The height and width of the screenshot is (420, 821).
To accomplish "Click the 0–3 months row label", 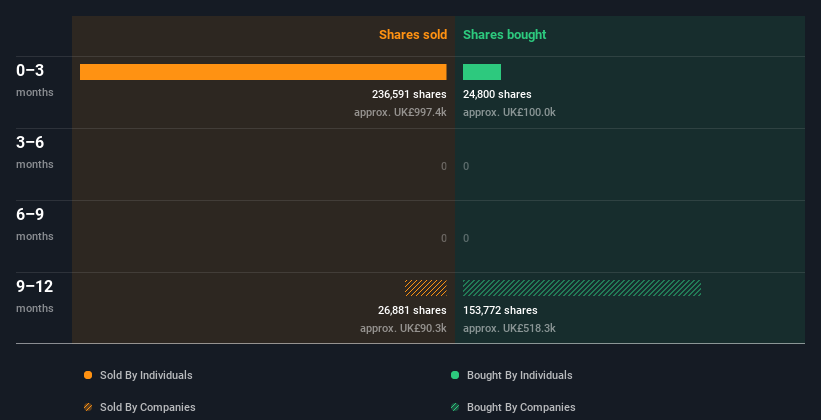I will pos(35,80).
